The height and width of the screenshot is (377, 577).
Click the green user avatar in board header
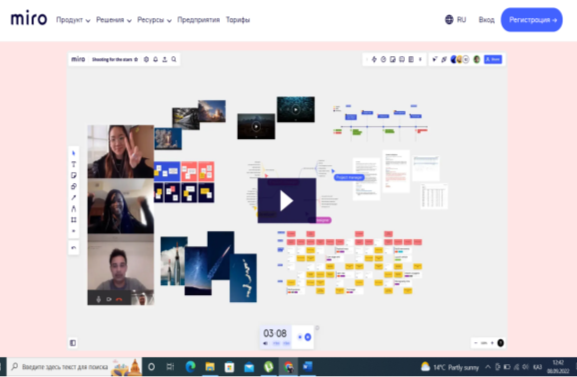[x=477, y=59]
